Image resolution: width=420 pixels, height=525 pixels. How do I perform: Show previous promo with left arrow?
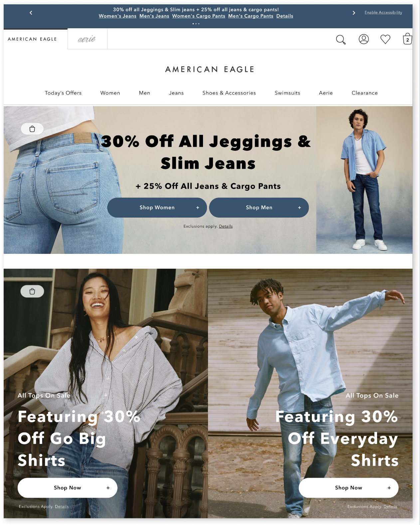tap(31, 13)
